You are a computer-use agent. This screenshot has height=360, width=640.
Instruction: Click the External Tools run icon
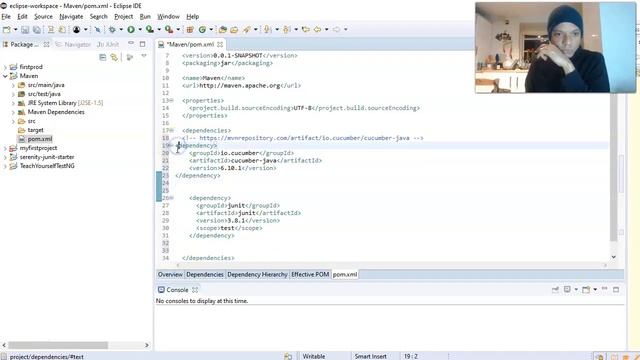[x=169, y=29]
